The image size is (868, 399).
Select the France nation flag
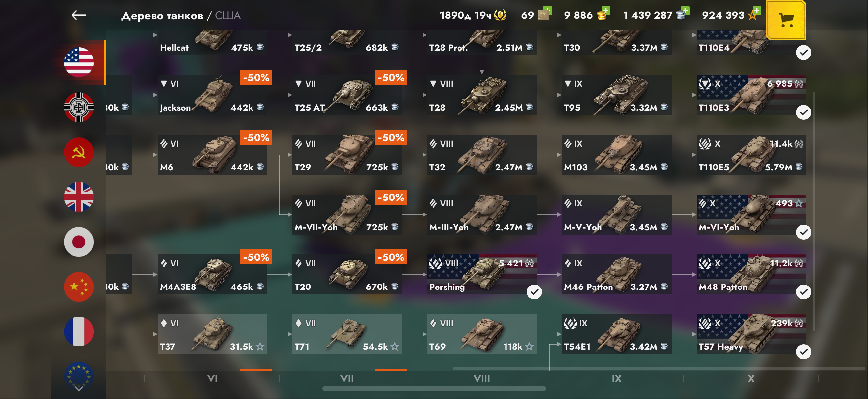[x=79, y=331]
